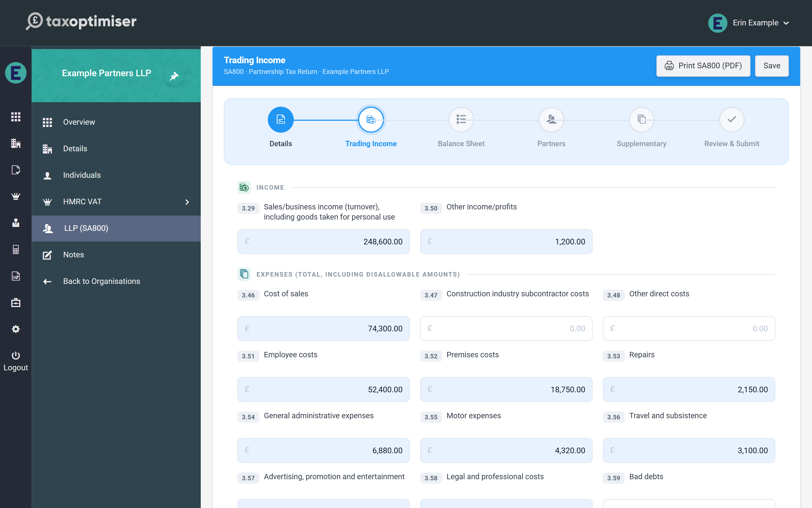Click the Income section coins icon
The width and height of the screenshot is (812, 508).
(x=244, y=187)
